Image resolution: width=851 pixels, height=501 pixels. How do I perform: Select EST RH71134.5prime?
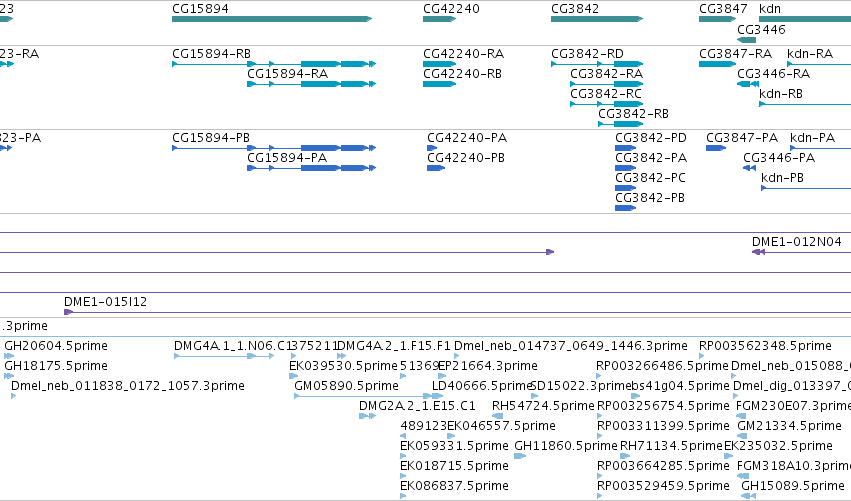[x=624, y=456]
